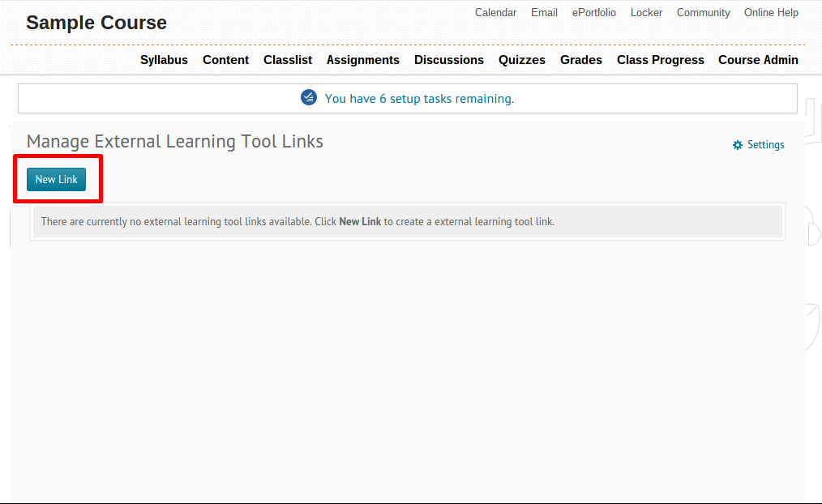Click the Settings gear icon
The image size is (822, 504).
click(x=738, y=145)
